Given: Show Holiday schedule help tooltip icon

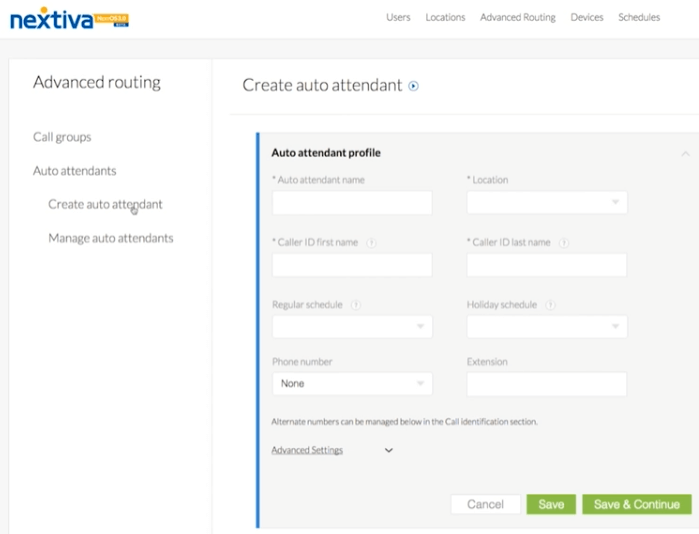Looking at the screenshot, I should click(551, 305).
